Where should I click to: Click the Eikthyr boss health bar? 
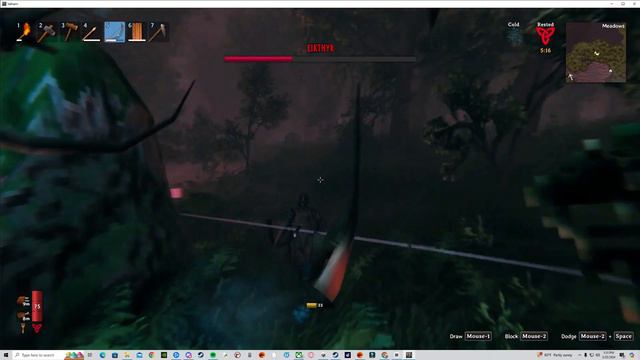pyautogui.click(x=320, y=59)
